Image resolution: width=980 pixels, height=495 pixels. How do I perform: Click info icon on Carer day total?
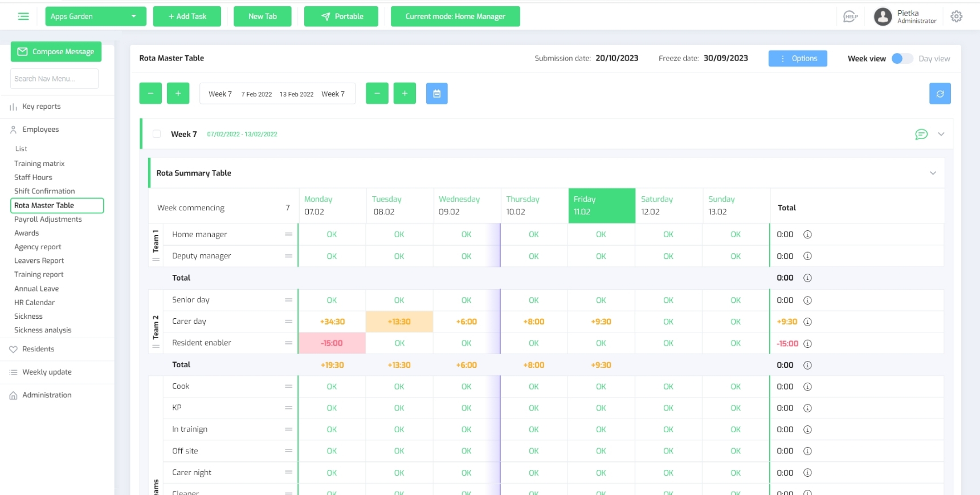click(x=807, y=322)
